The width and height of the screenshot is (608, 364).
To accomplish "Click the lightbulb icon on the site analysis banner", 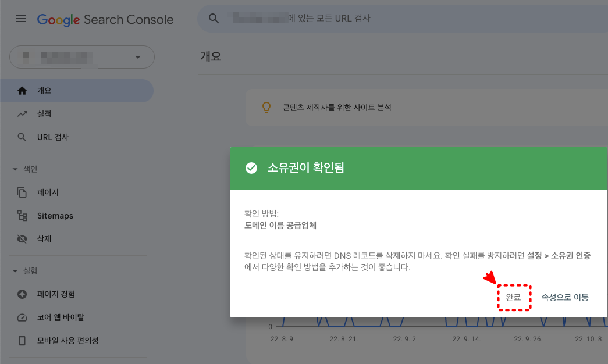I will [266, 108].
